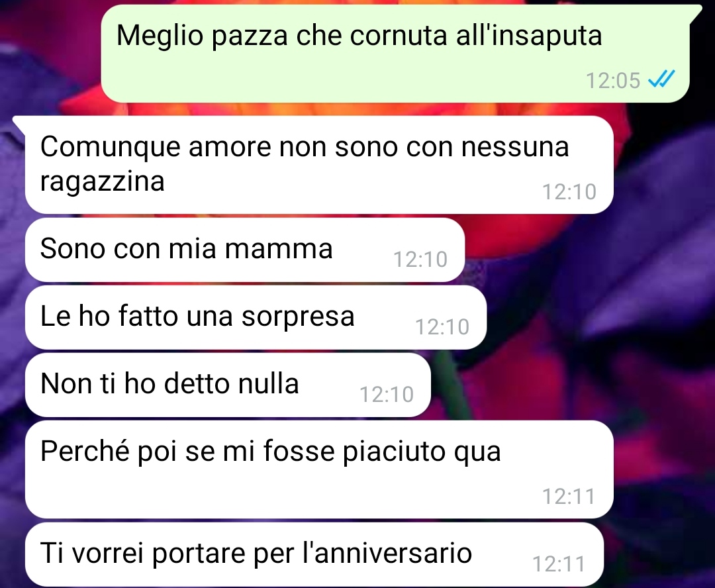Tap the 12:11 time under 'Perché poi' message
The image size is (715, 588).
[x=569, y=497]
